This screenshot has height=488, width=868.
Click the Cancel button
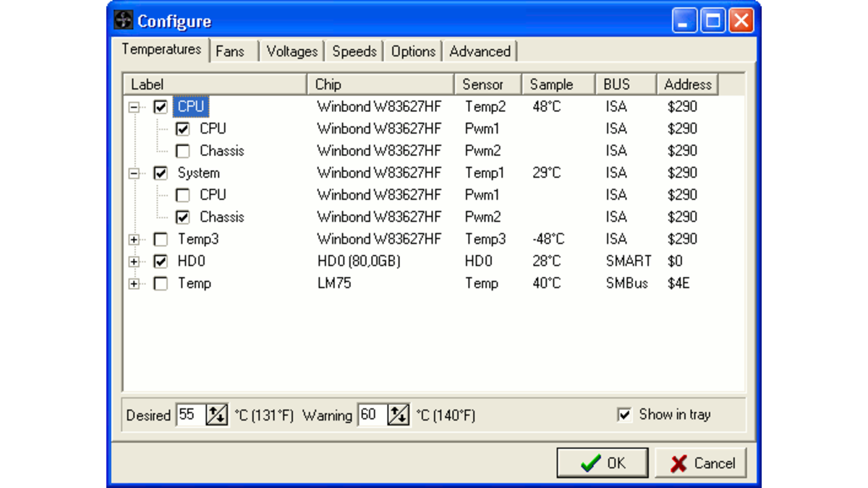(x=700, y=463)
